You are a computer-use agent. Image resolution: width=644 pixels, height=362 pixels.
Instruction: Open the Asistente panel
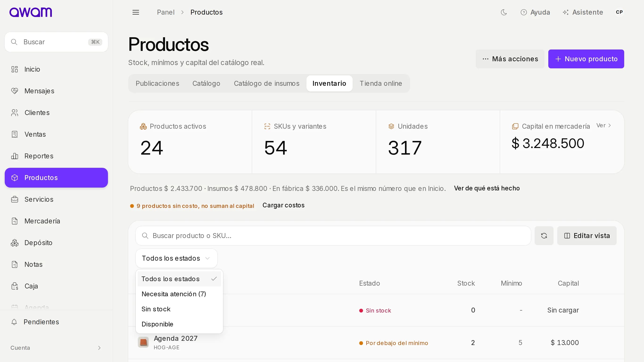(x=582, y=12)
